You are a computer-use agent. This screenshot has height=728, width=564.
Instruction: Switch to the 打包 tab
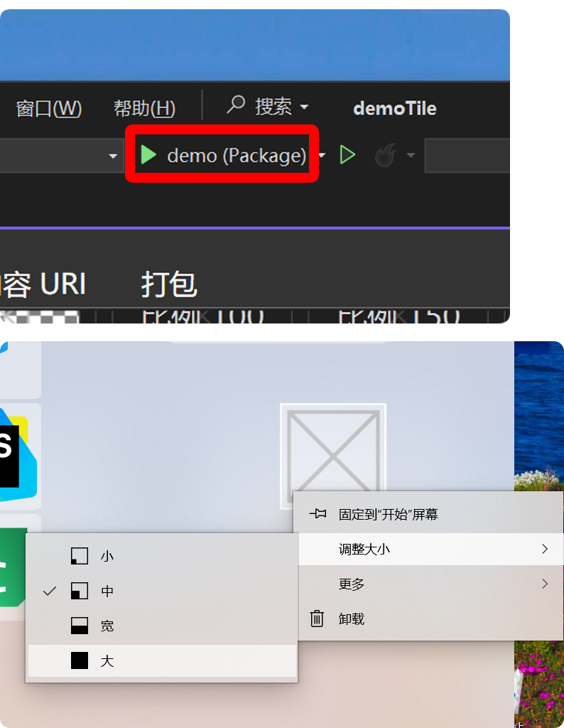[x=169, y=284]
